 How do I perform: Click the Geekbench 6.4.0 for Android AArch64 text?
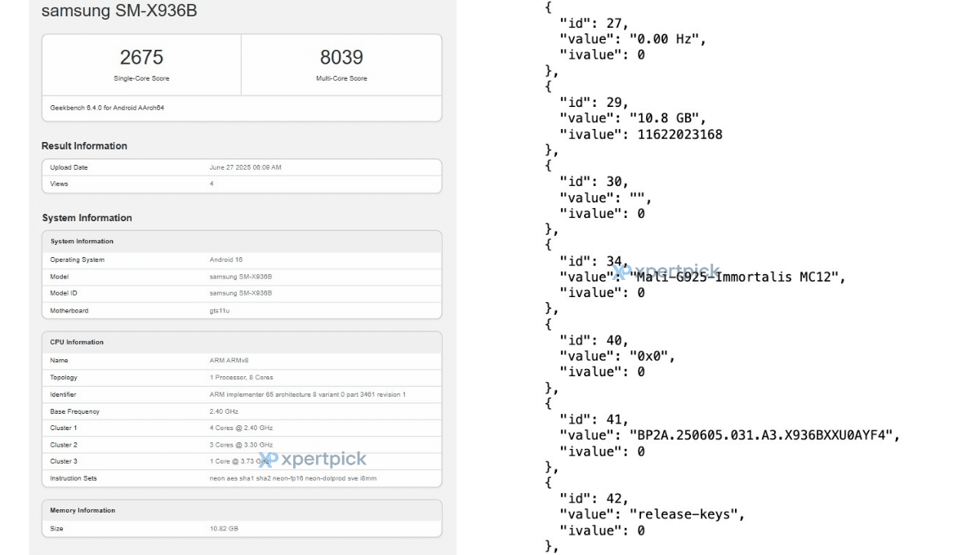tap(107, 108)
